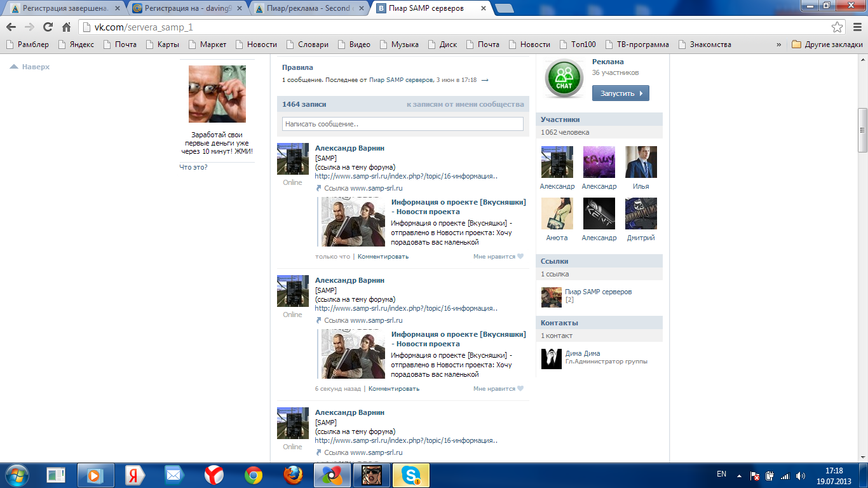Screen dimensions: 868x488
Task: Click the 'Написать сообщение..' input field
Action: point(403,124)
